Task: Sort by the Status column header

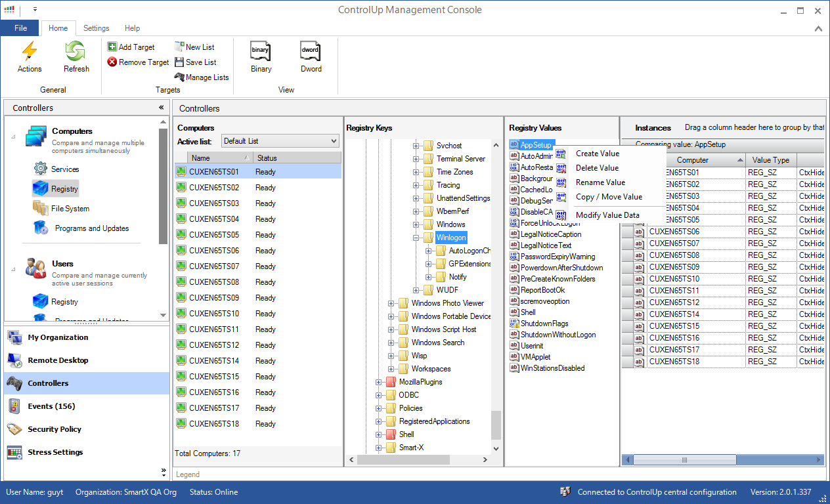Action: (297, 158)
